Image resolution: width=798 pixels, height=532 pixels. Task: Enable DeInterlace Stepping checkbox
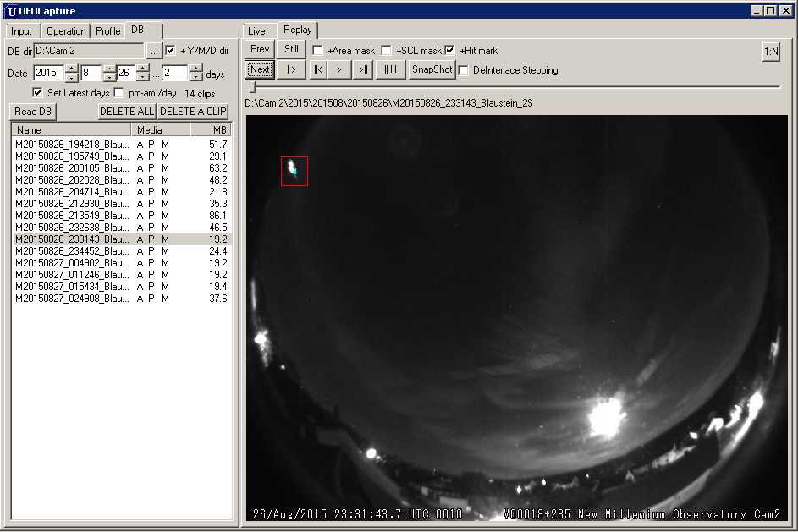coord(463,70)
